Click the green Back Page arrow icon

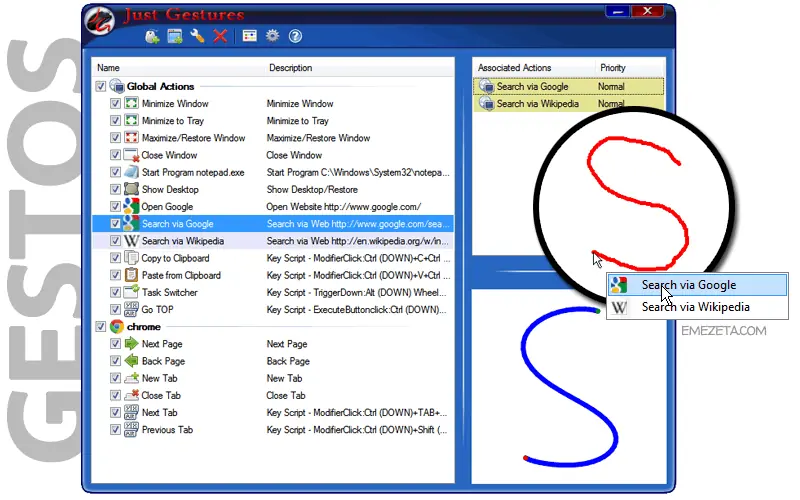(x=131, y=361)
